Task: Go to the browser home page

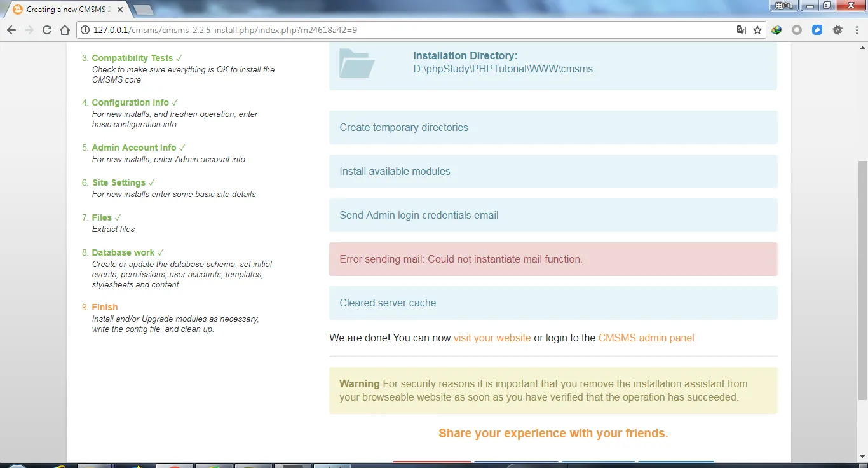Action: [65, 30]
